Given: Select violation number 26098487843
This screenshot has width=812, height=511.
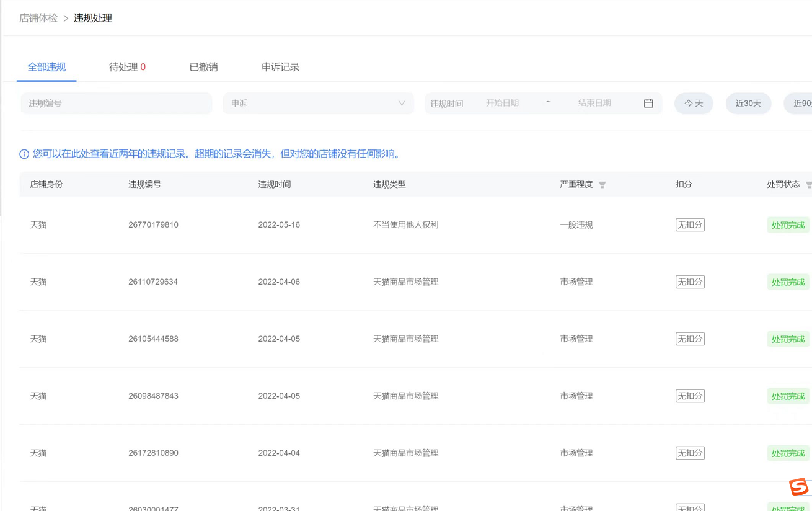Looking at the screenshot, I should tap(153, 396).
